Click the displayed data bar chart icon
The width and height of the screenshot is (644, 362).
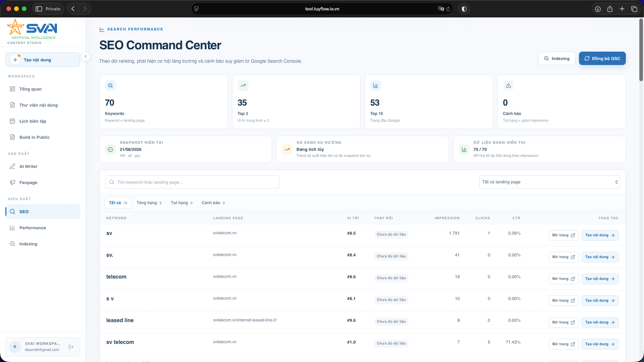(464, 149)
